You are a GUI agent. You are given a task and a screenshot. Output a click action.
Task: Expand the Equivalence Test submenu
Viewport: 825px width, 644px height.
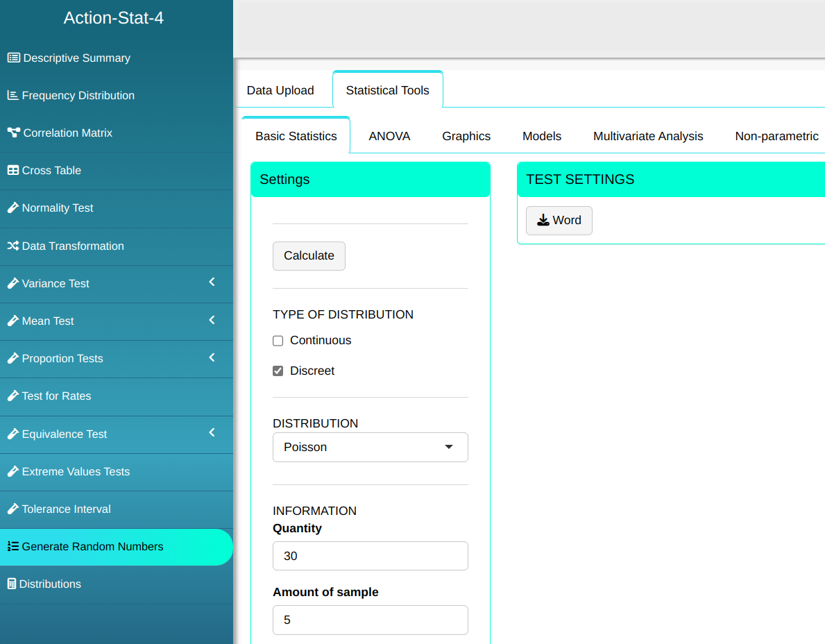pyautogui.click(x=212, y=432)
